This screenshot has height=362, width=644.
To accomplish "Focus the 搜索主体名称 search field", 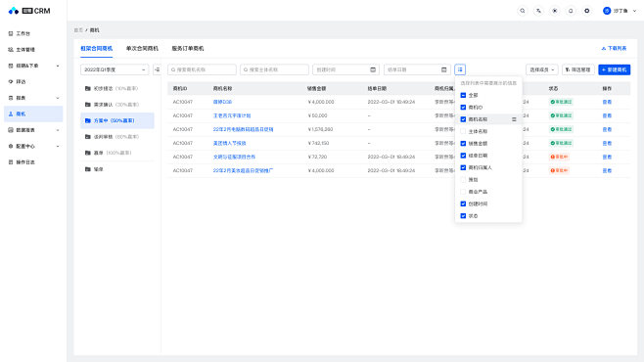I will point(274,69).
